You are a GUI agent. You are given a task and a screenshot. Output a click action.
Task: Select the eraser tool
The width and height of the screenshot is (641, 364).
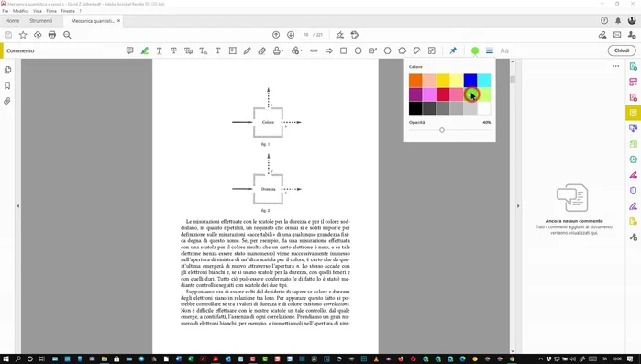click(262, 50)
